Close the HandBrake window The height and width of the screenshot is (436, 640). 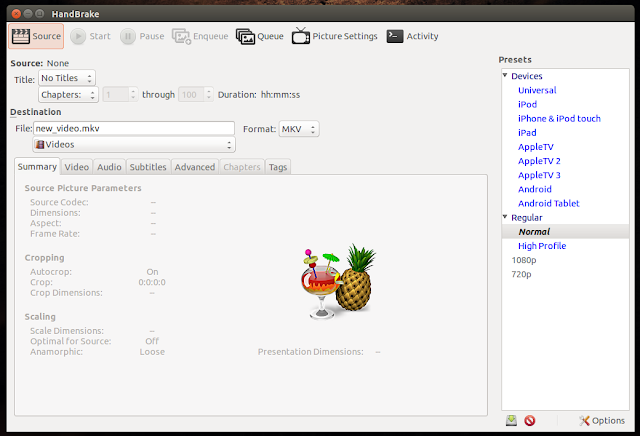tap(16, 14)
